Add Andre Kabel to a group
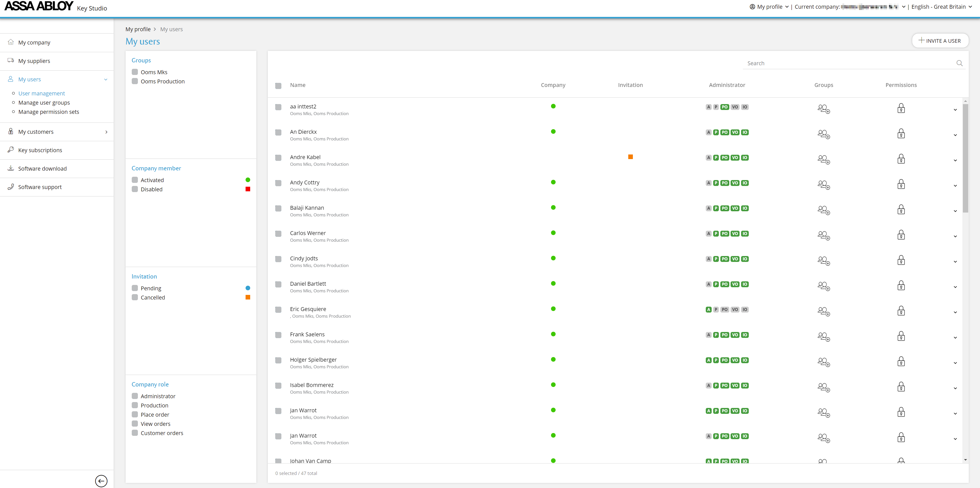Screen dimensions: 980x488 (x=824, y=159)
